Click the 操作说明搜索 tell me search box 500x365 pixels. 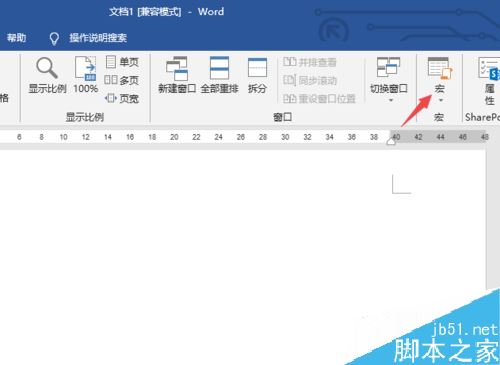(x=98, y=38)
